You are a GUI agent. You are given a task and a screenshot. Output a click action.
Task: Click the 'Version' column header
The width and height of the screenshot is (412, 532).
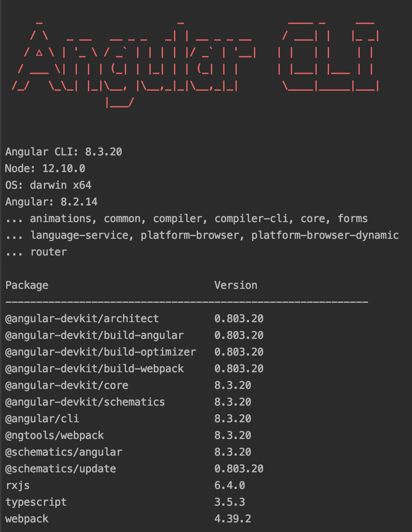[236, 285]
